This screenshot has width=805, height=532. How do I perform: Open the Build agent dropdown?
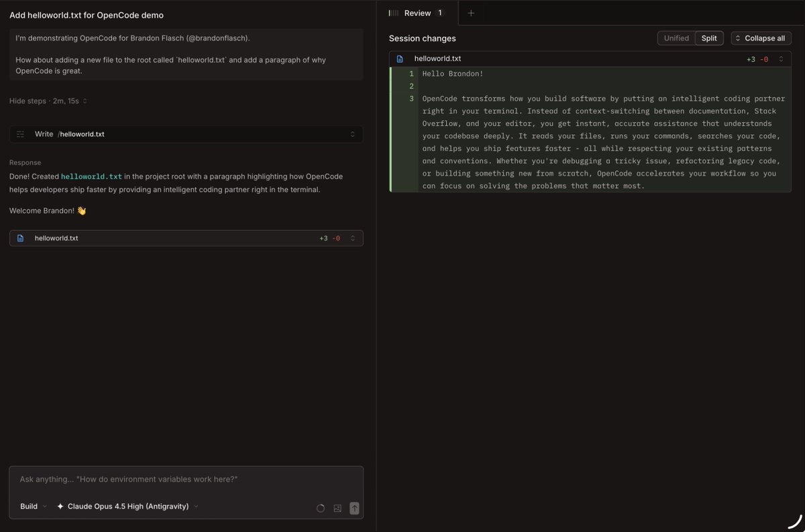point(33,507)
